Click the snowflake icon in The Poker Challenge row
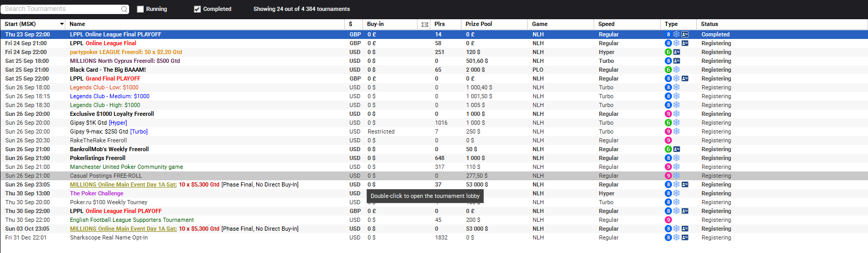Viewport: 868px width, 253px height. click(x=676, y=193)
